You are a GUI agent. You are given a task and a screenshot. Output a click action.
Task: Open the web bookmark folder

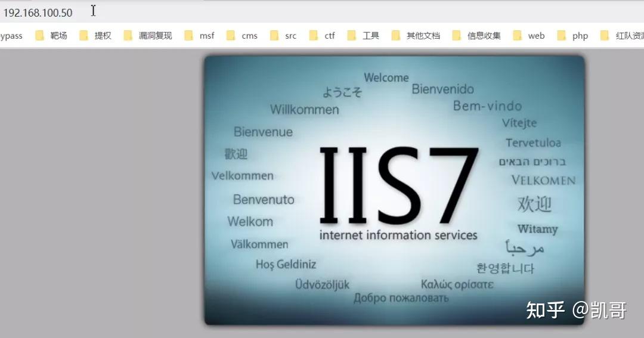point(529,36)
